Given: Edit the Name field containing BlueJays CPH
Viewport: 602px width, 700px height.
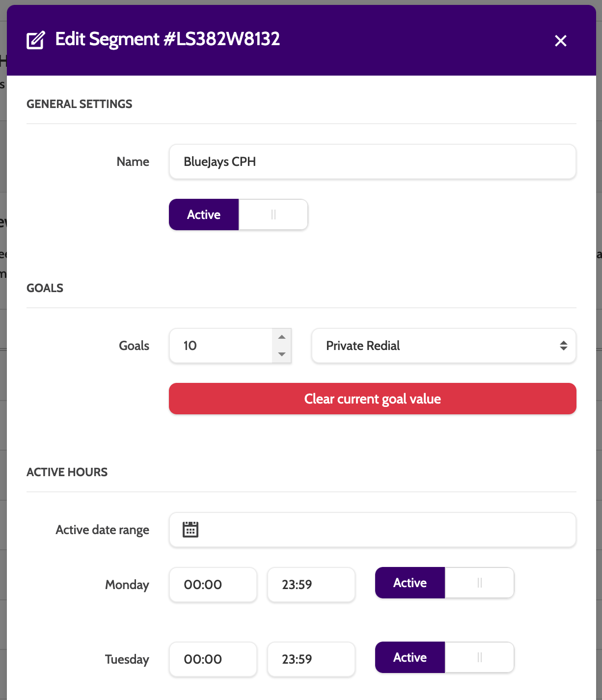Looking at the screenshot, I should (372, 162).
